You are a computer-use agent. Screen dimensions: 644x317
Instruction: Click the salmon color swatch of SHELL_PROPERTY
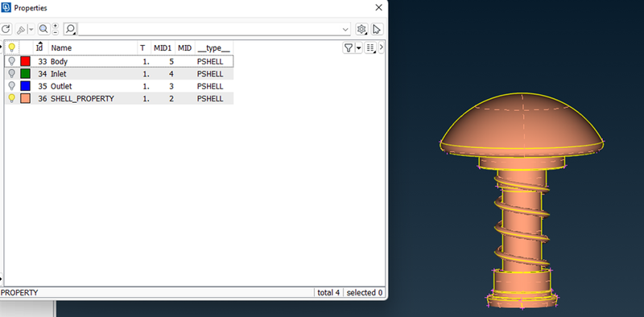point(26,98)
